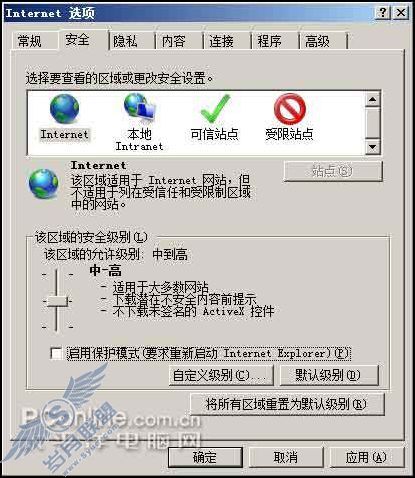Click the globe icon beside the Internet description
This screenshot has width=415, height=478.
[43, 184]
